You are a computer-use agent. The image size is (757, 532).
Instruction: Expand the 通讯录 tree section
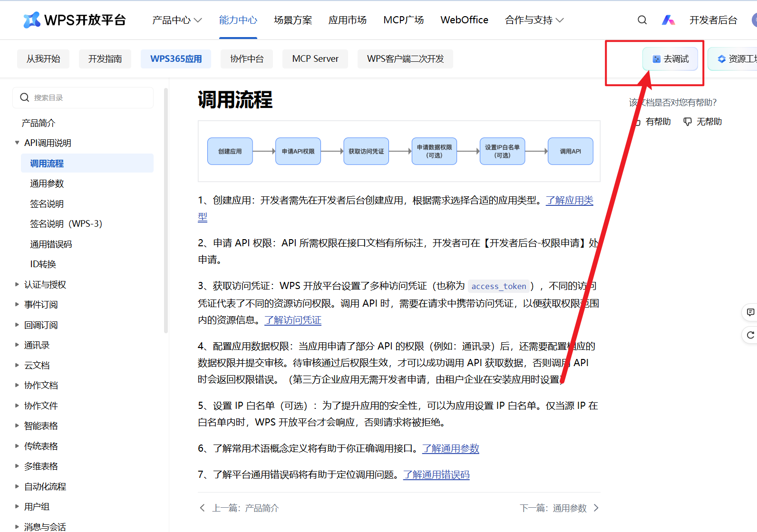click(x=17, y=345)
